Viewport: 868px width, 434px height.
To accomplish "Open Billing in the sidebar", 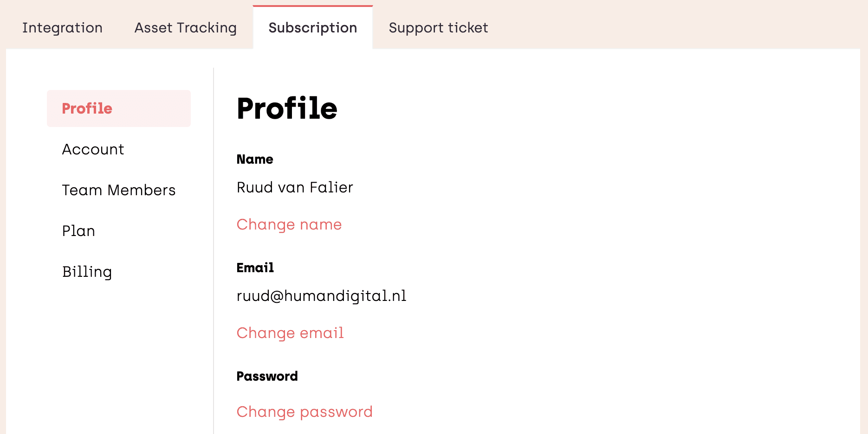I will pos(87,272).
